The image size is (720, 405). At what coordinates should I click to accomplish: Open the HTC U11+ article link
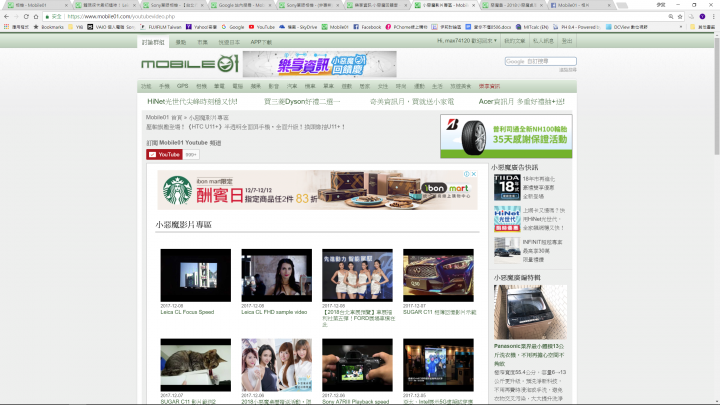point(245,127)
